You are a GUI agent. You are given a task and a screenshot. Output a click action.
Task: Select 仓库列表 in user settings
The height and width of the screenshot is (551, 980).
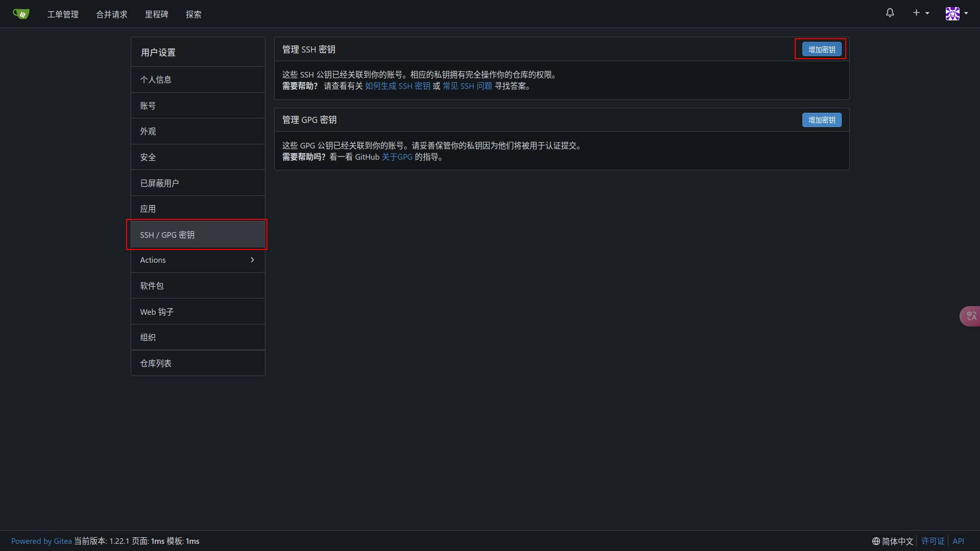coord(198,363)
